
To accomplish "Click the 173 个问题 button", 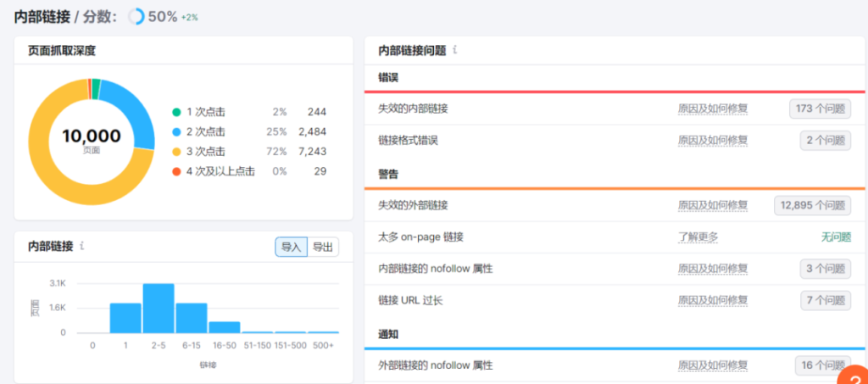I will pyautogui.click(x=820, y=109).
